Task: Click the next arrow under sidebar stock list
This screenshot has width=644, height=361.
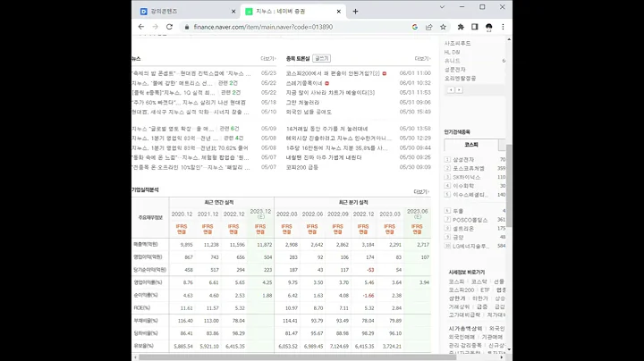Action: (x=459, y=89)
